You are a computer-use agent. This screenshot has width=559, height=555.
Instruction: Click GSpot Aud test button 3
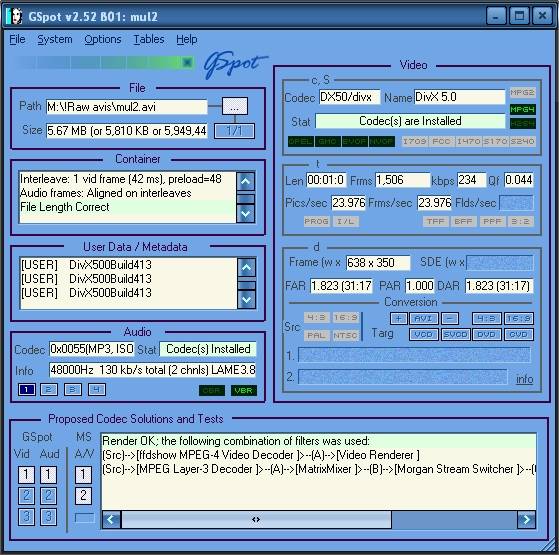pos(48,517)
